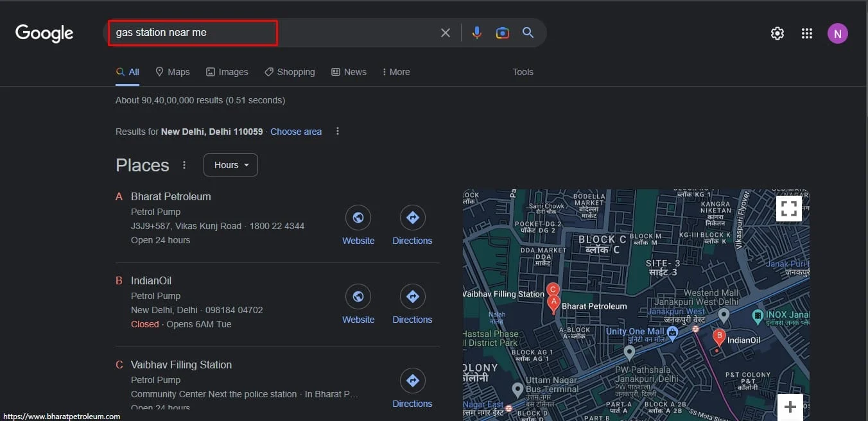The image size is (868, 421).
Task: Click map pin B for IndianOil
Action: (x=719, y=338)
